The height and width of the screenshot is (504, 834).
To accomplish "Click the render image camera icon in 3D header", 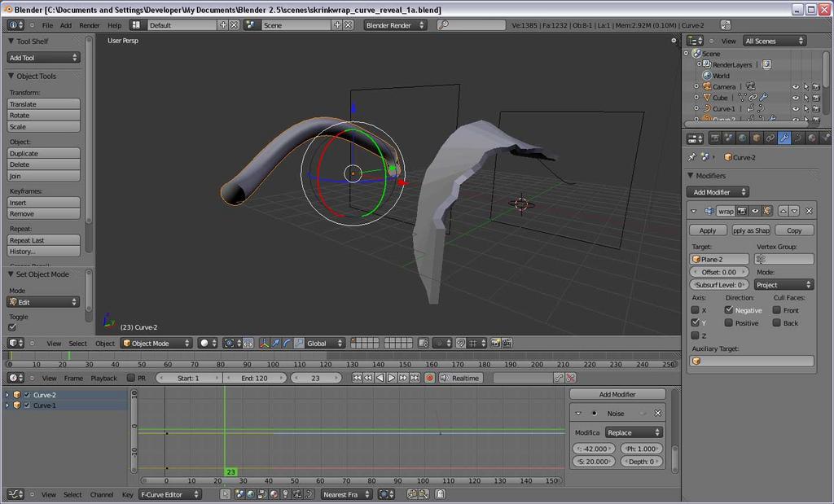I will [495, 344].
